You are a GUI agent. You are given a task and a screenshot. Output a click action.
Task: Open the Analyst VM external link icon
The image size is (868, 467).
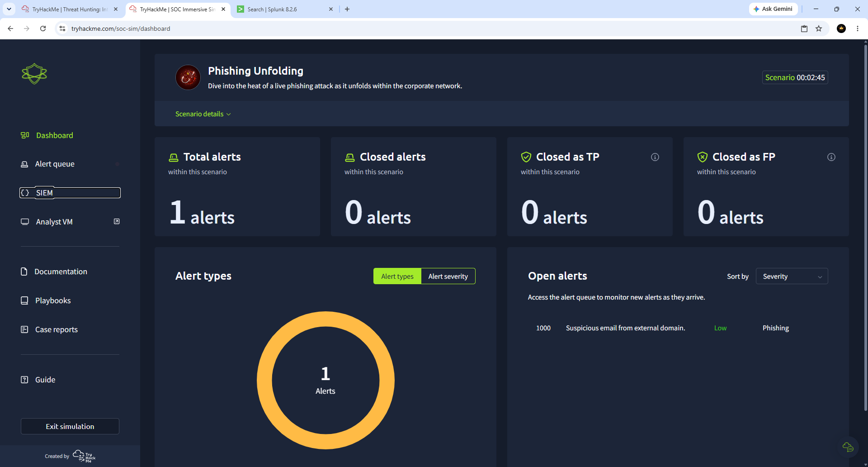[x=117, y=221]
